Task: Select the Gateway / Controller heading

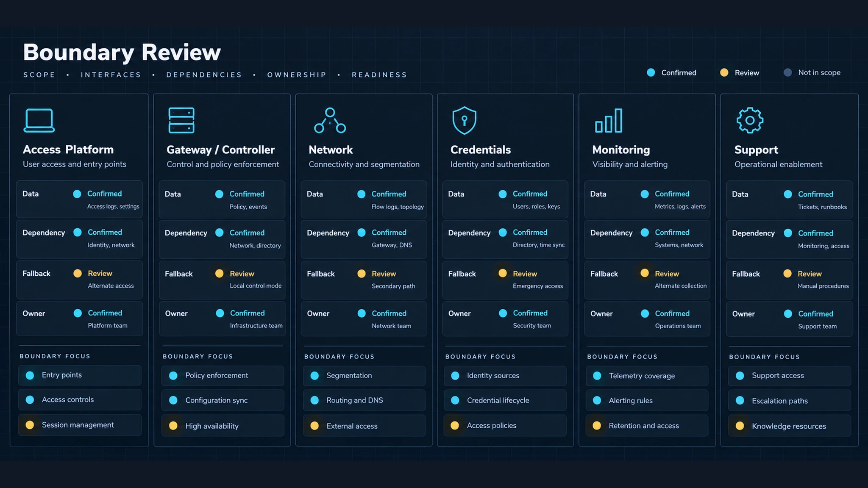Action: pos(220,150)
